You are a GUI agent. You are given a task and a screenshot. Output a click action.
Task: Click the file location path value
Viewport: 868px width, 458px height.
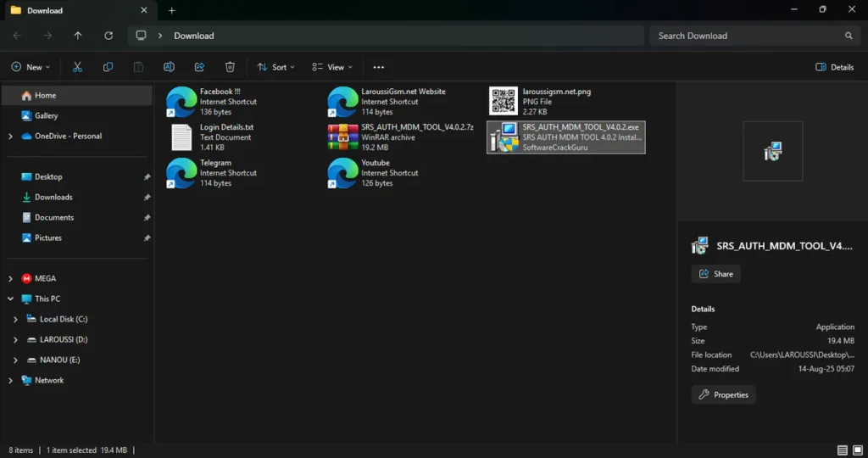tap(802, 355)
